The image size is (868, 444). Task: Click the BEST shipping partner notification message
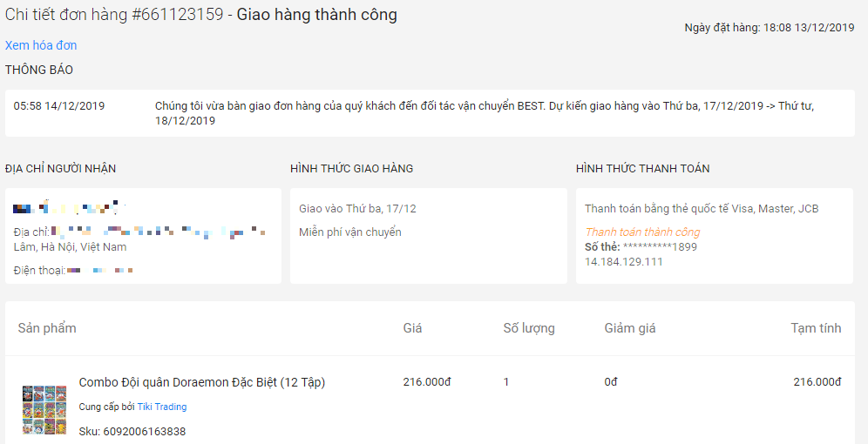488,113
